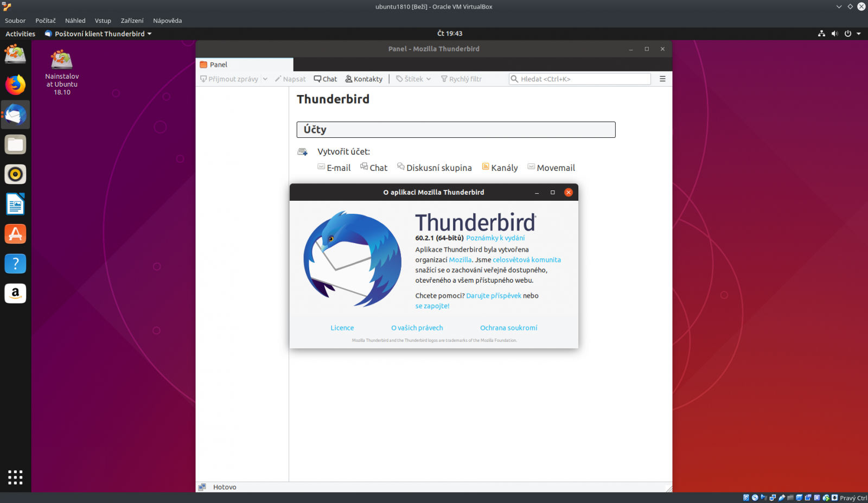Open the Zařízení menu in VirtualBox
Viewport: 868px width, 503px height.
click(x=131, y=21)
